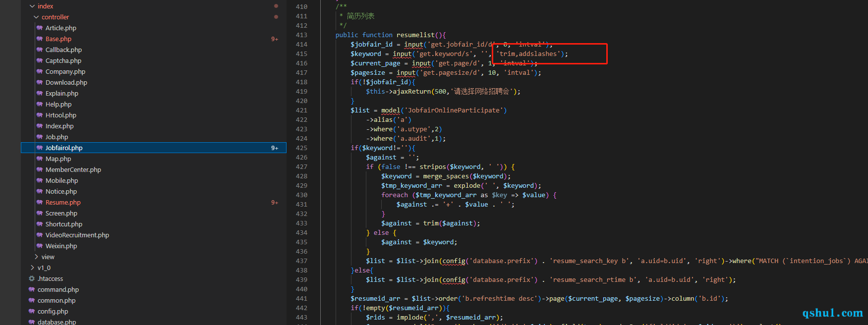Viewport: 868px width, 325px height.
Task: Click PHP icon beside Index.php
Action: tap(40, 126)
